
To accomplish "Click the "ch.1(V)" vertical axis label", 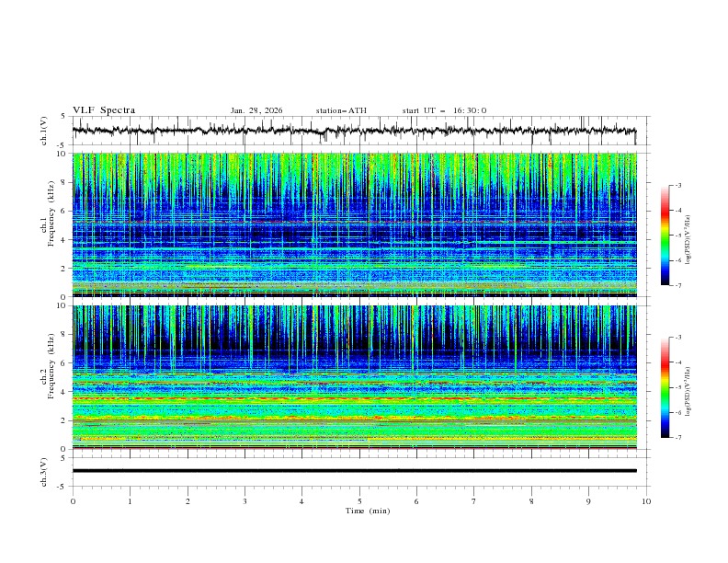I will [44, 131].
